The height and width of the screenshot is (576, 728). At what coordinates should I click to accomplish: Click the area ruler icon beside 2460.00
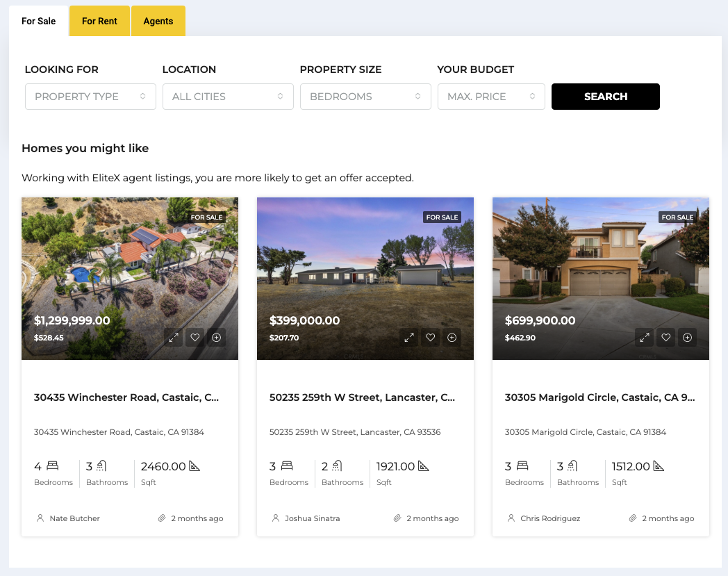pos(195,466)
